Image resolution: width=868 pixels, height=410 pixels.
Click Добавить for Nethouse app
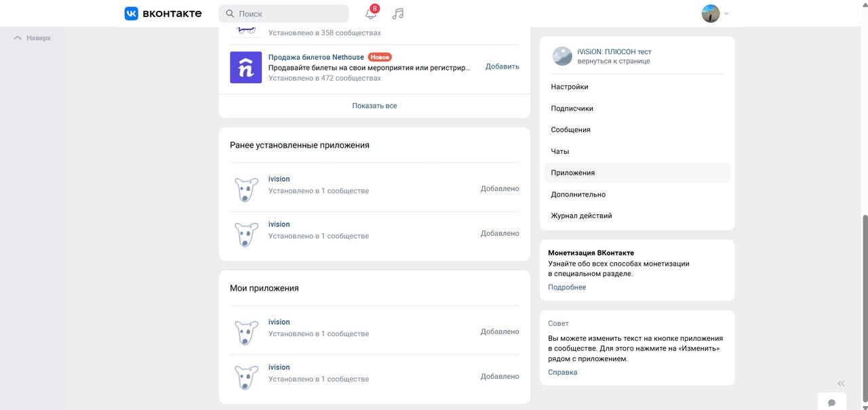(502, 66)
